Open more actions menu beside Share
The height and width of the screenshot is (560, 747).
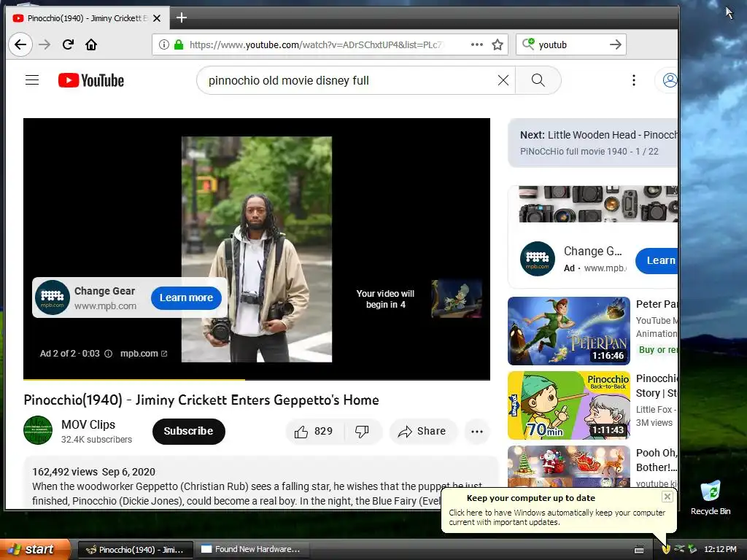point(477,432)
